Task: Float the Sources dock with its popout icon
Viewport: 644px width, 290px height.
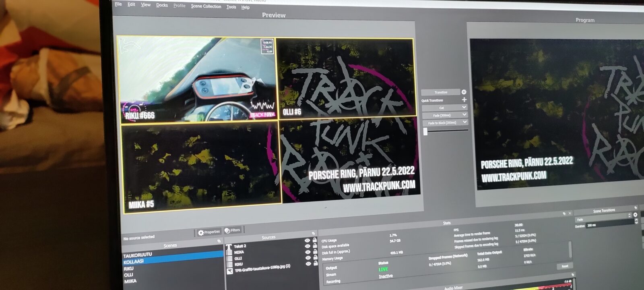Action: pyautogui.click(x=313, y=234)
